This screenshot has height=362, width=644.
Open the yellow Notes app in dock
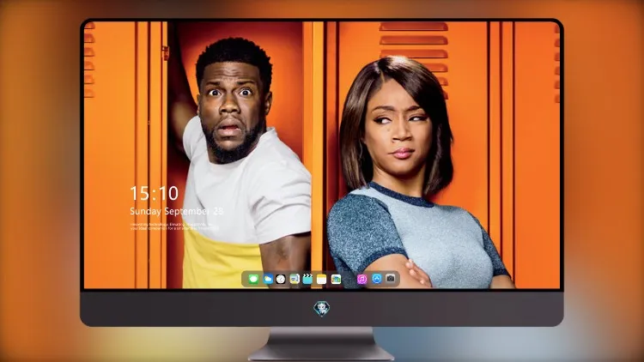click(322, 279)
